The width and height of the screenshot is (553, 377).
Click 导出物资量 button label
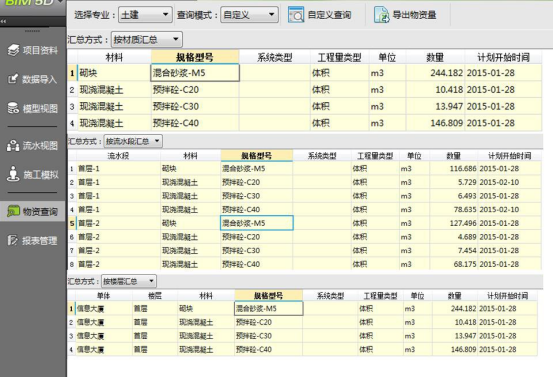coord(414,15)
